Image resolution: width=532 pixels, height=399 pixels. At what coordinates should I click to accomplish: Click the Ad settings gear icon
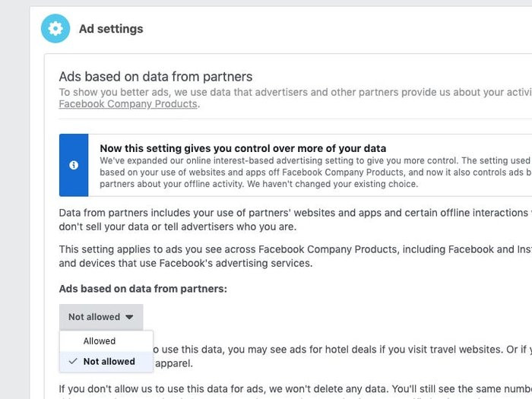[x=55, y=29]
